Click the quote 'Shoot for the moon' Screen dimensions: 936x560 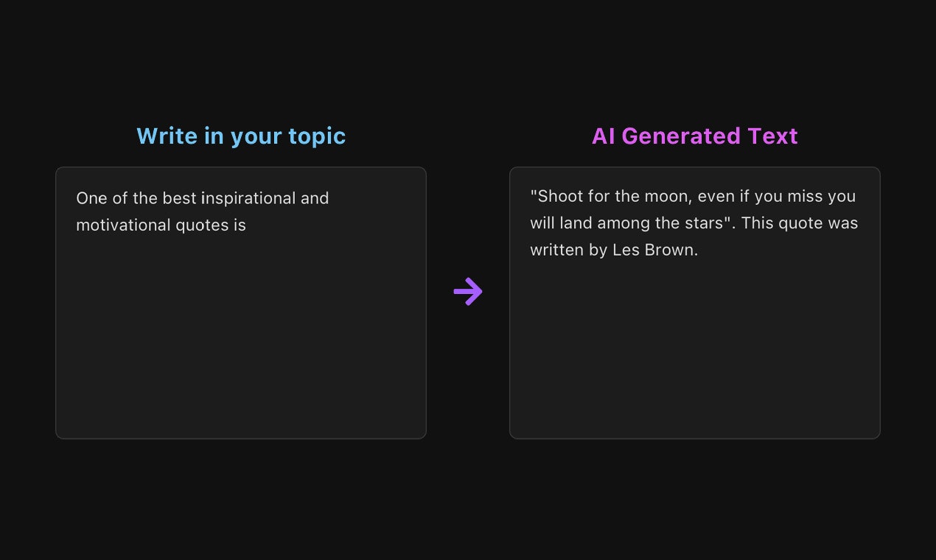tap(612, 196)
